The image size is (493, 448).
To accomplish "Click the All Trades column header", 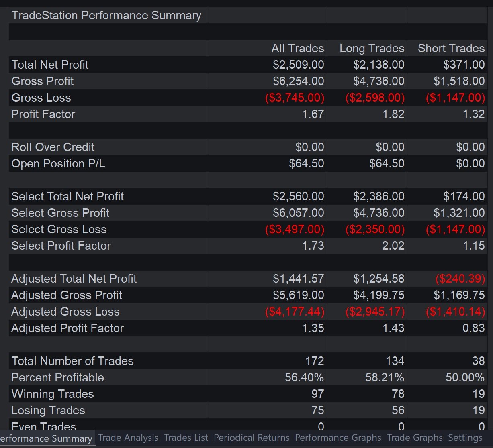I will point(298,48).
